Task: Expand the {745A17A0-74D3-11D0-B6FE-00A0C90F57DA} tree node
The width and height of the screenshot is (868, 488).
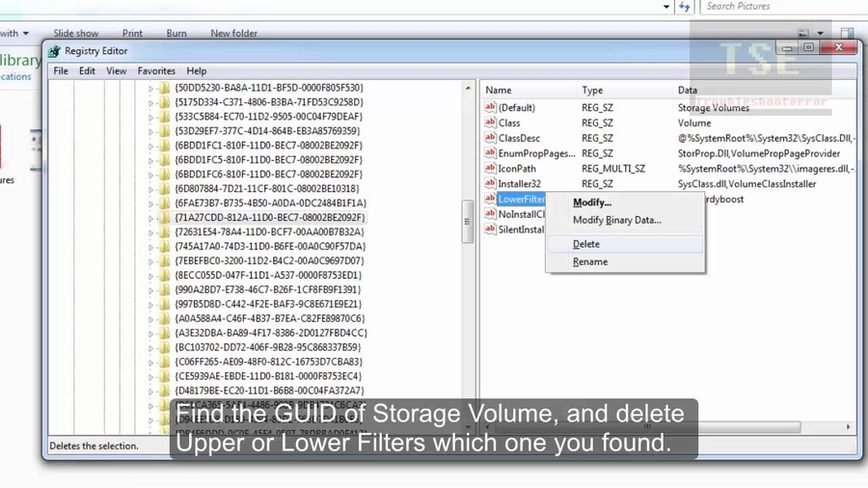Action: 151,247
